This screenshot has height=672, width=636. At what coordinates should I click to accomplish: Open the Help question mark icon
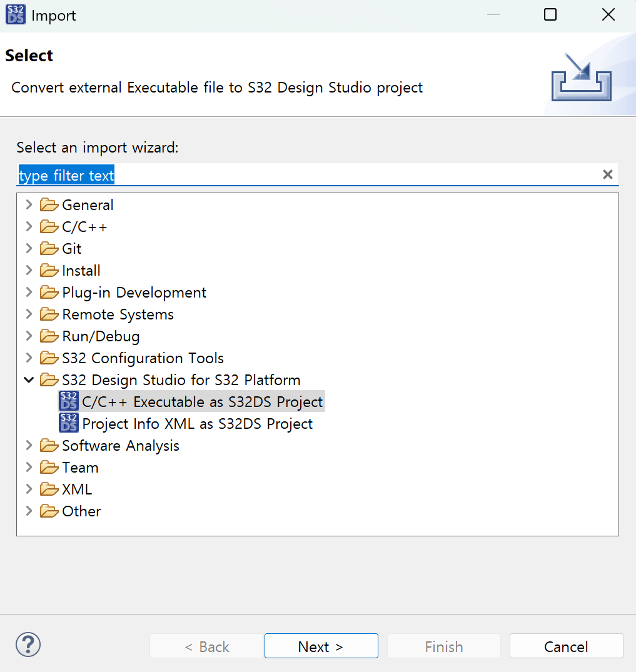point(28,644)
